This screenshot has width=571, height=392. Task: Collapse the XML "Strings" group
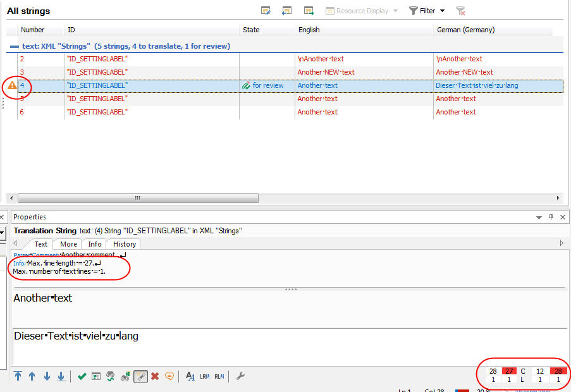[14, 46]
